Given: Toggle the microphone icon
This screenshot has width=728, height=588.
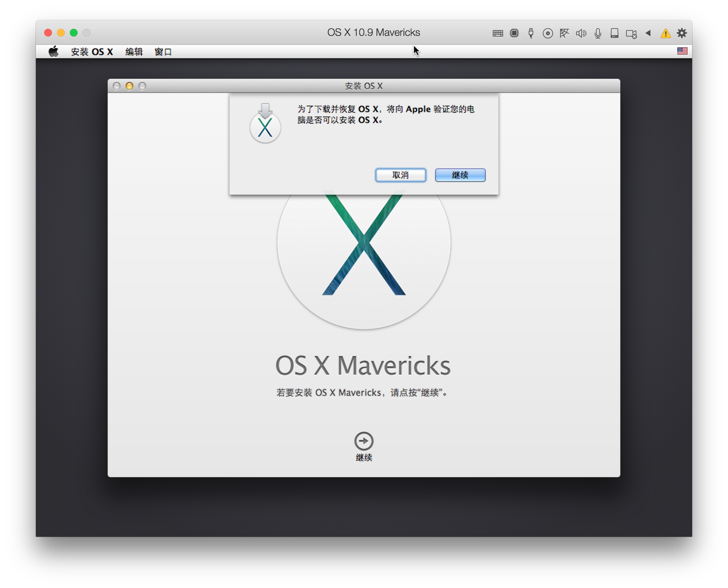Looking at the screenshot, I should pos(598,33).
